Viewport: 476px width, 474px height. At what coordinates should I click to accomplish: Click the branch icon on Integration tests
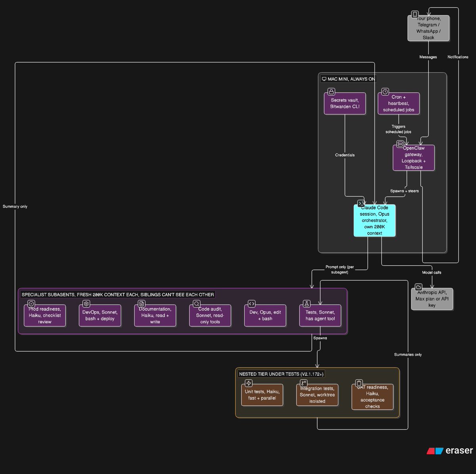pyautogui.click(x=303, y=383)
